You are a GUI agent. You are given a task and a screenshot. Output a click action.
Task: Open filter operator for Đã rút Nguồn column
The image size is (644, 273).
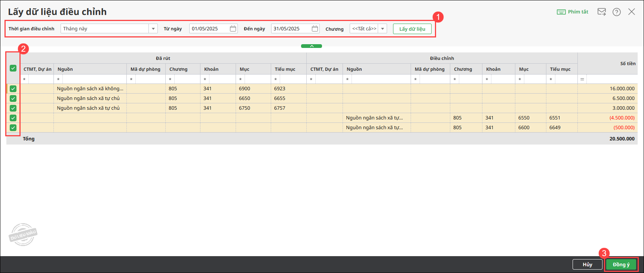click(x=58, y=79)
